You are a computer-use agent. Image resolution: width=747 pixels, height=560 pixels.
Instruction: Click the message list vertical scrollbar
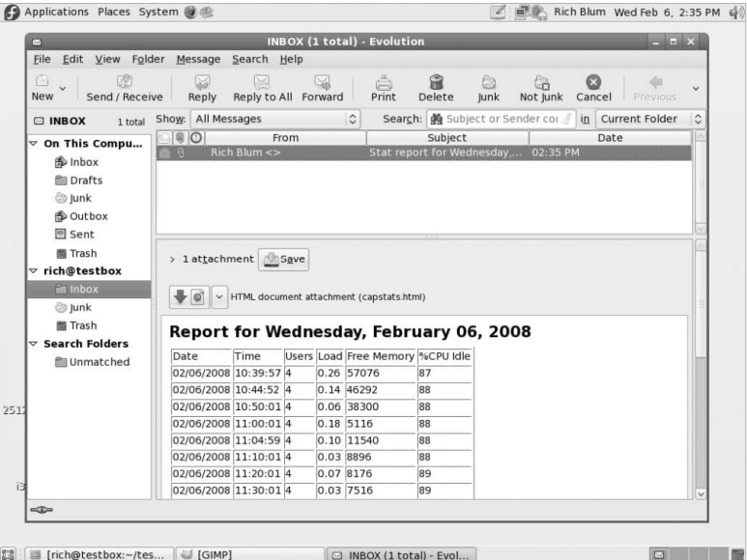click(x=701, y=182)
